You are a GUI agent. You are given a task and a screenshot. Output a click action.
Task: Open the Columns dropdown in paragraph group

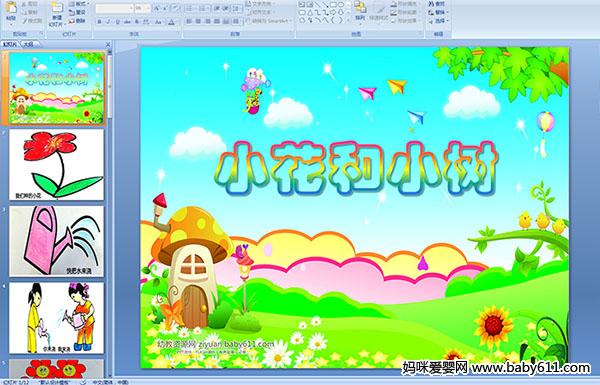click(x=236, y=21)
